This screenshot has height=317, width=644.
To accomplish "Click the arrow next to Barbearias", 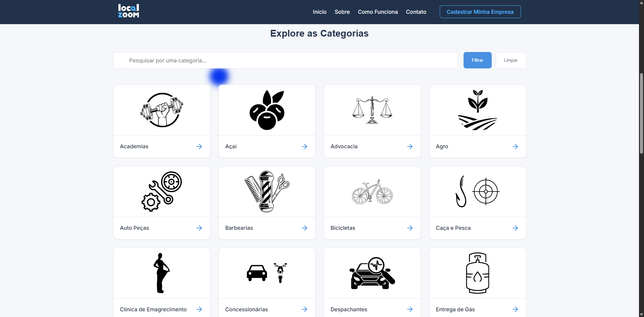I will (x=305, y=228).
